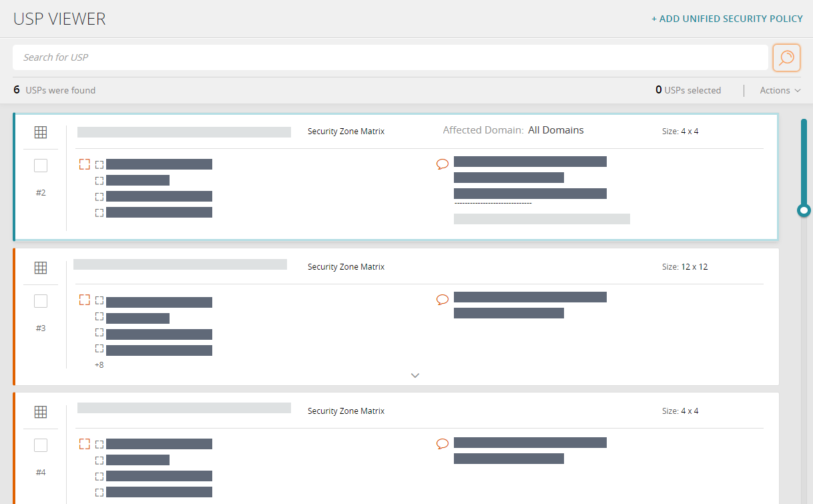Click the comment bubble icon in USP #3

click(x=442, y=300)
